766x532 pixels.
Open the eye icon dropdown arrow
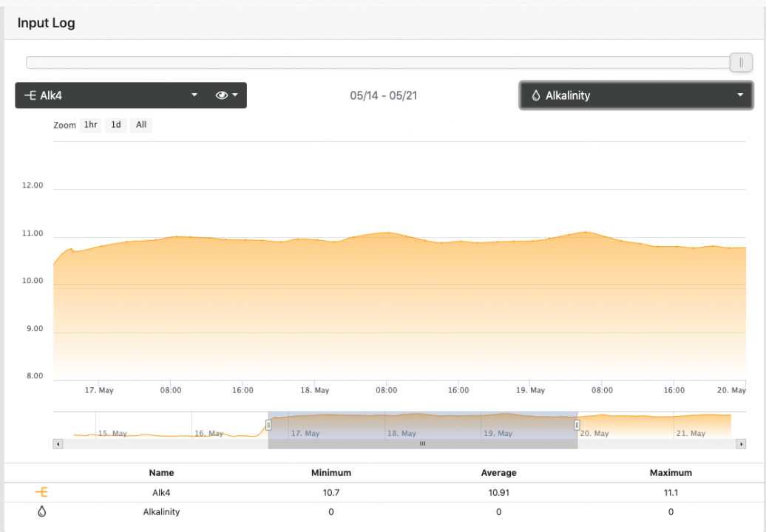coord(235,95)
